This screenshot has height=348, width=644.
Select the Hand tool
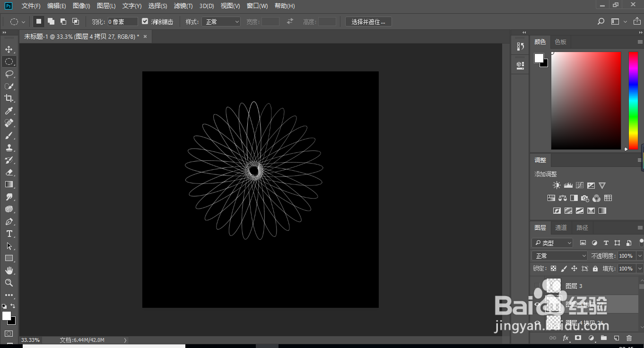pos(9,270)
